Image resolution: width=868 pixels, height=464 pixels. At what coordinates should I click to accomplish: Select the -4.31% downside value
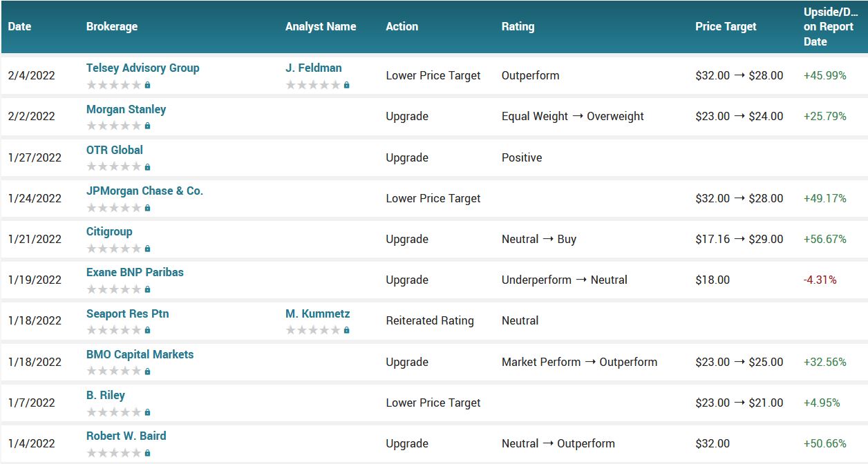[x=820, y=280]
